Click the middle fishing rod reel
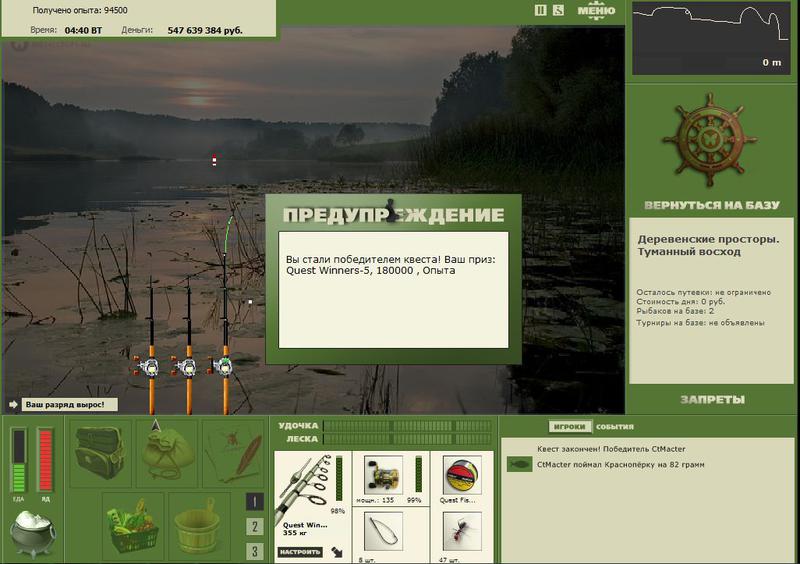Image resolution: width=800 pixels, height=564 pixels. pyautogui.click(x=186, y=366)
